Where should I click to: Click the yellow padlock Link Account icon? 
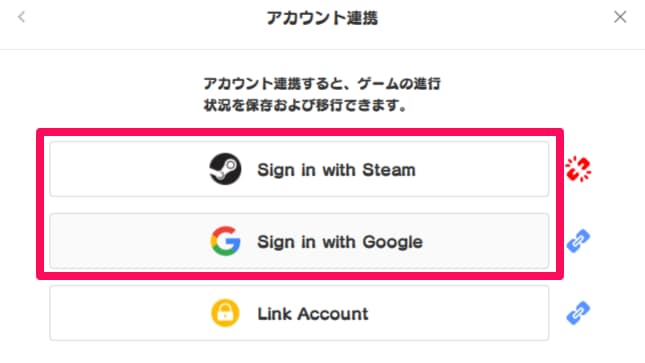[225, 313]
